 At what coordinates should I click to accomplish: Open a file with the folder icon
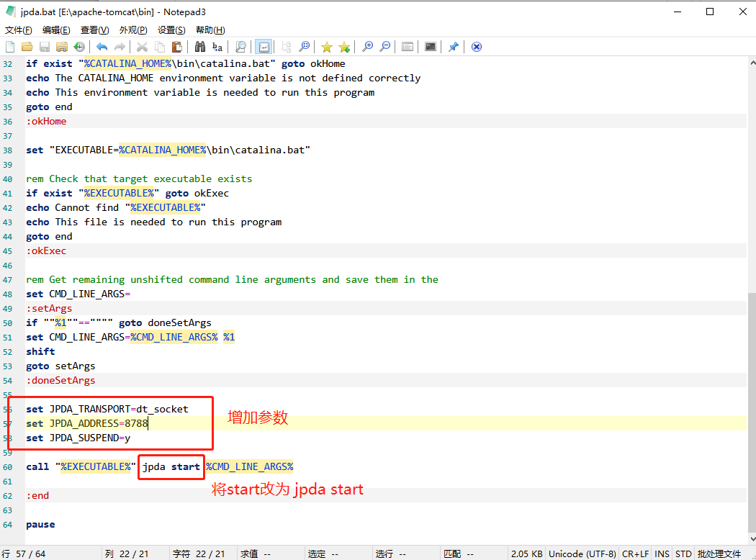pyautogui.click(x=27, y=46)
